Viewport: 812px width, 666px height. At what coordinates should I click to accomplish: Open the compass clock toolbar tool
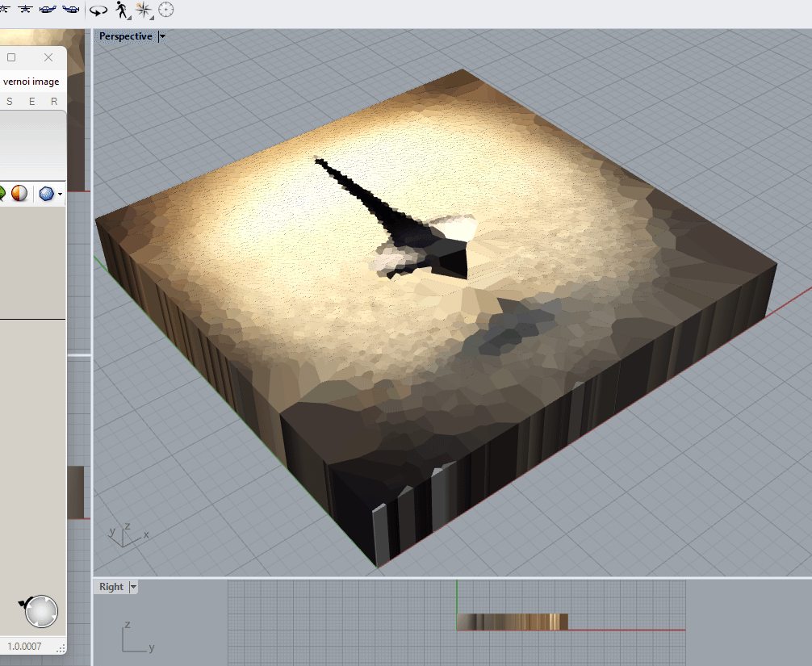point(165,10)
